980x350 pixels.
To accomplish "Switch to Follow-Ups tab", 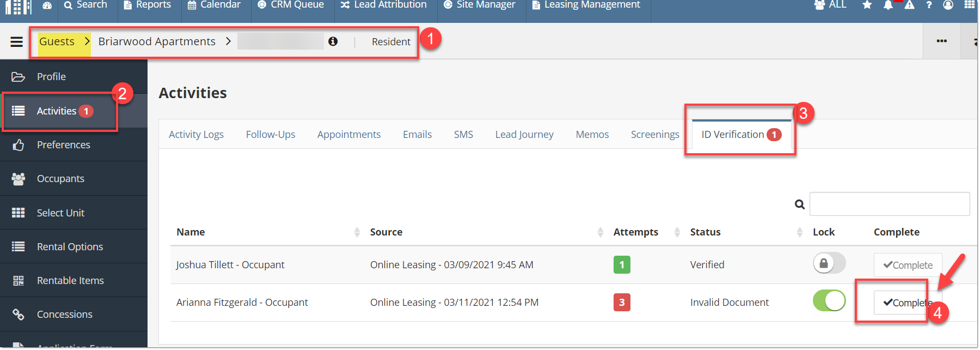I will tap(271, 135).
